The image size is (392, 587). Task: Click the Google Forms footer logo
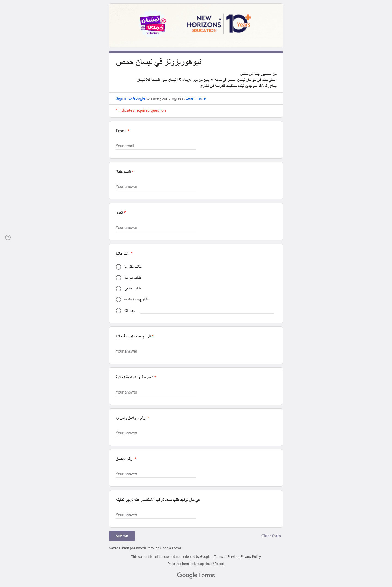coord(196,575)
